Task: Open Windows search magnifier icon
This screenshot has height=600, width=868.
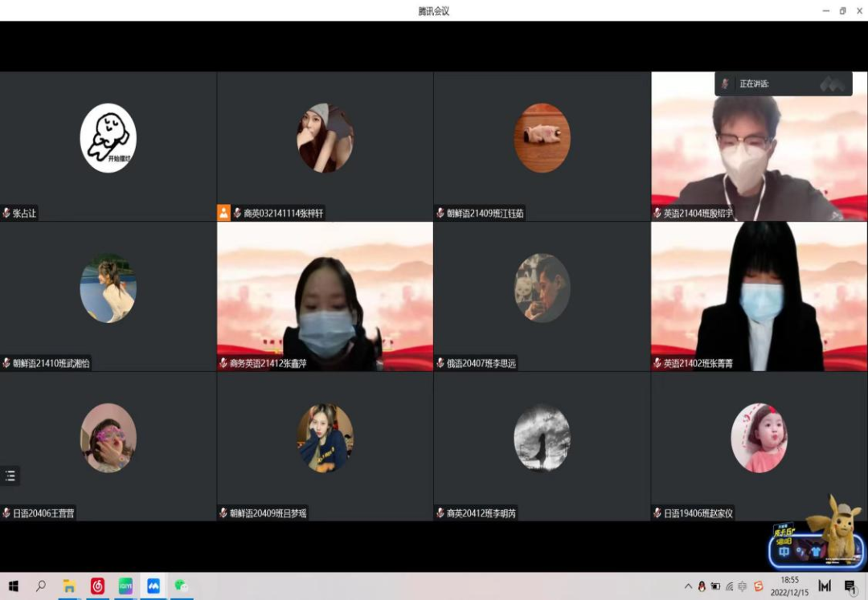Action: pyautogui.click(x=41, y=586)
